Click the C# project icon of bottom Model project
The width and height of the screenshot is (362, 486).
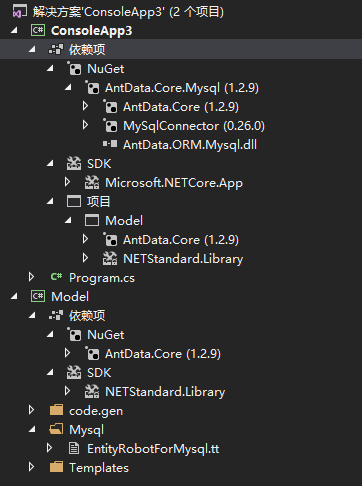(38, 296)
